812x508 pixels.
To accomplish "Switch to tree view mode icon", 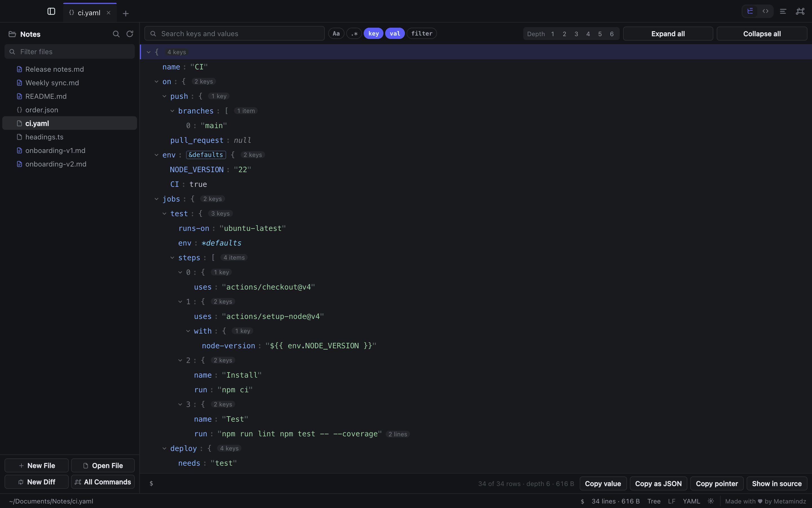I will (x=750, y=11).
